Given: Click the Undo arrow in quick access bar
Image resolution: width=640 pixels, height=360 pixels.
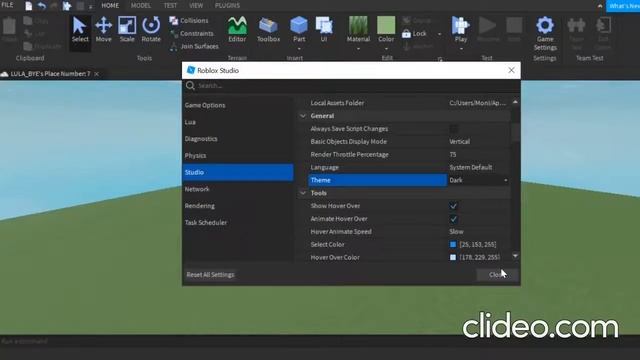Looking at the screenshot, I should tap(42, 6).
